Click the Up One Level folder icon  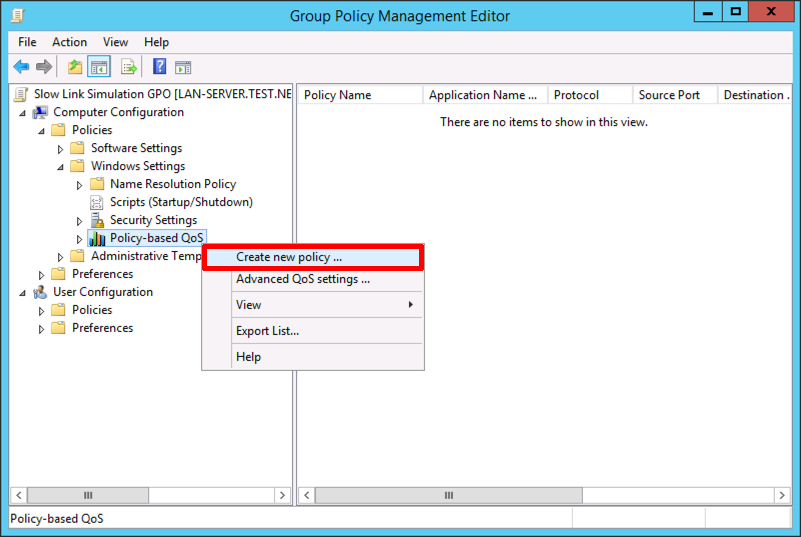75,66
